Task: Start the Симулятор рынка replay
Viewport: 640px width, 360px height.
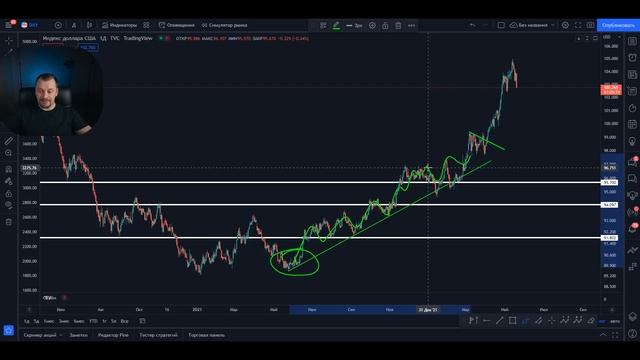Action: click(x=224, y=25)
